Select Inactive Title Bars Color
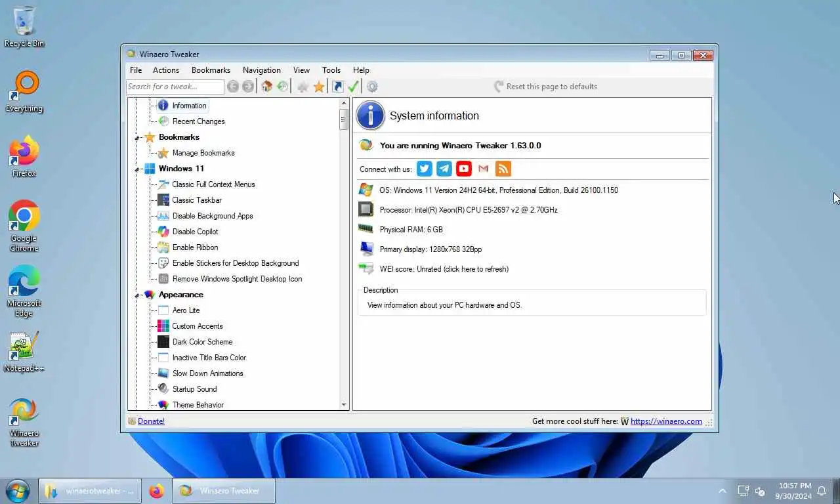840x504 pixels. coord(209,358)
